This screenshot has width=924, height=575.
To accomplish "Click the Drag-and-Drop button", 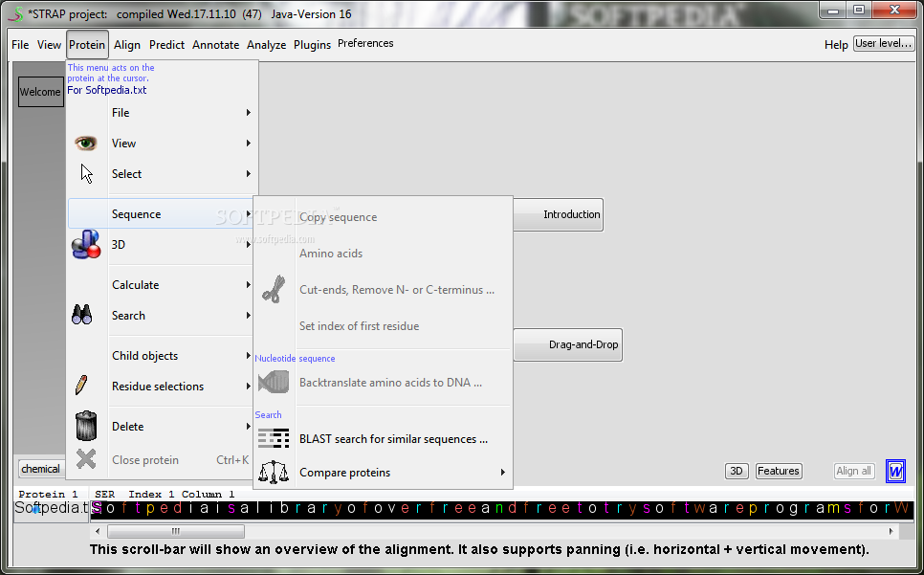I will tap(568, 344).
